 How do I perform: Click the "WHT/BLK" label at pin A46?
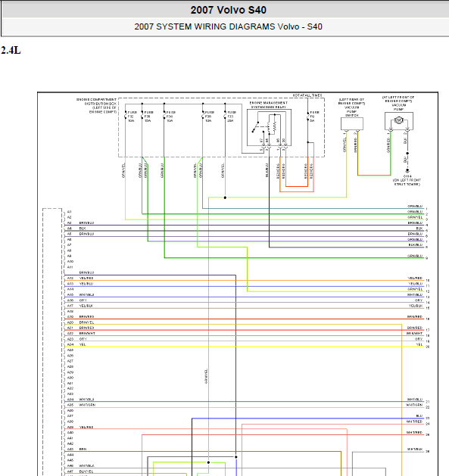86,465
